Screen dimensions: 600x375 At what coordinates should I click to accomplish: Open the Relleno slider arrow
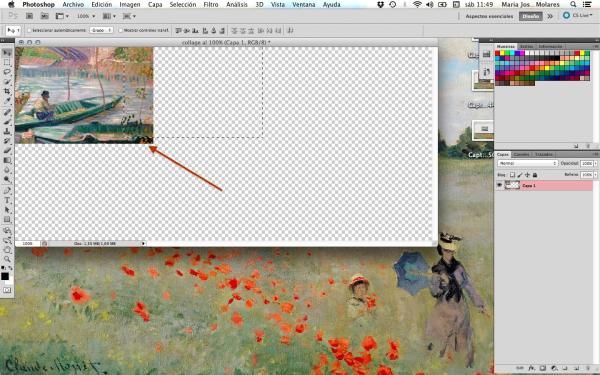[x=595, y=174]
